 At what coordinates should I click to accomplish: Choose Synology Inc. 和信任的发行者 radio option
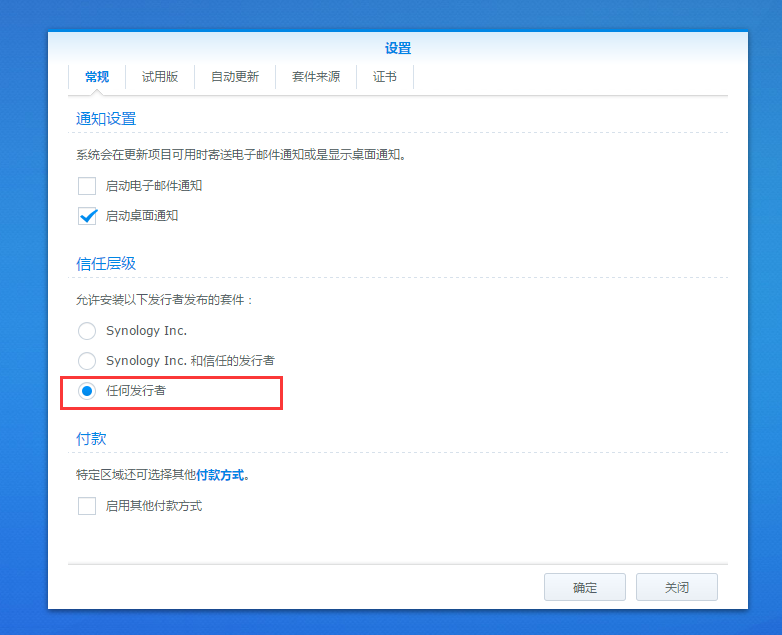[87, 361]
